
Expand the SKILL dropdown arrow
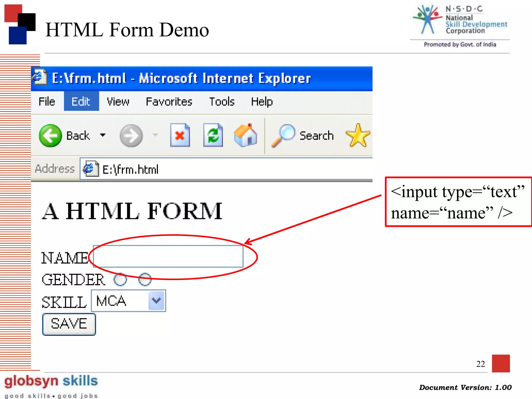[156, 301]
